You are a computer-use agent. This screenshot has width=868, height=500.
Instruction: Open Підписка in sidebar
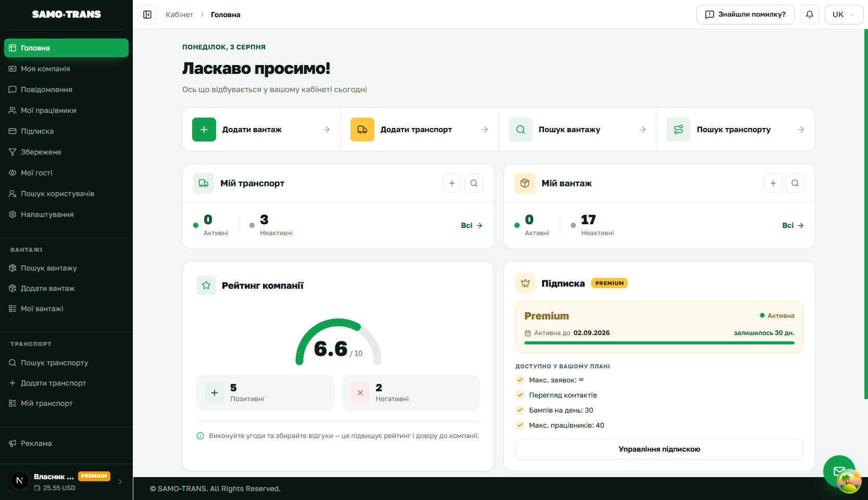tap(66, 131)
